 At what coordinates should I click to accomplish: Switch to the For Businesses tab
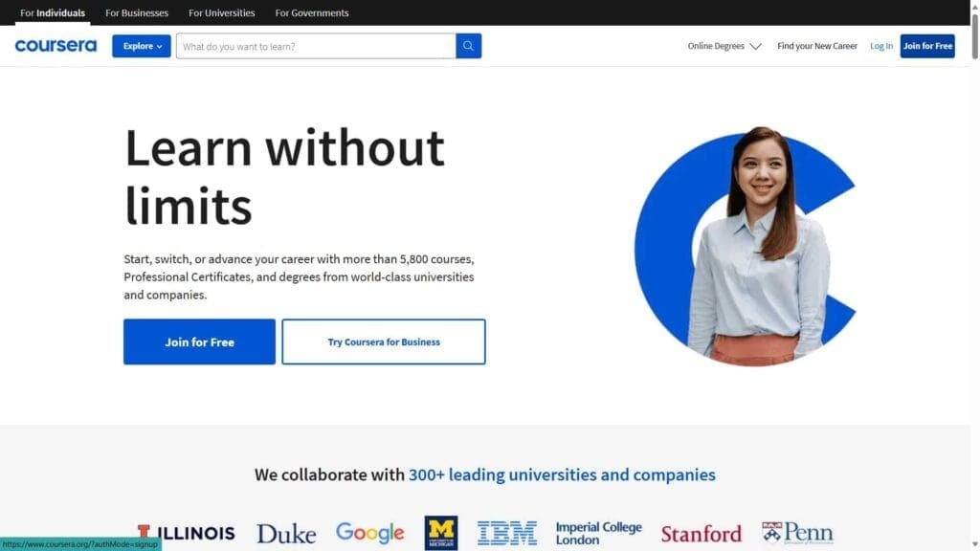(136, 12)
